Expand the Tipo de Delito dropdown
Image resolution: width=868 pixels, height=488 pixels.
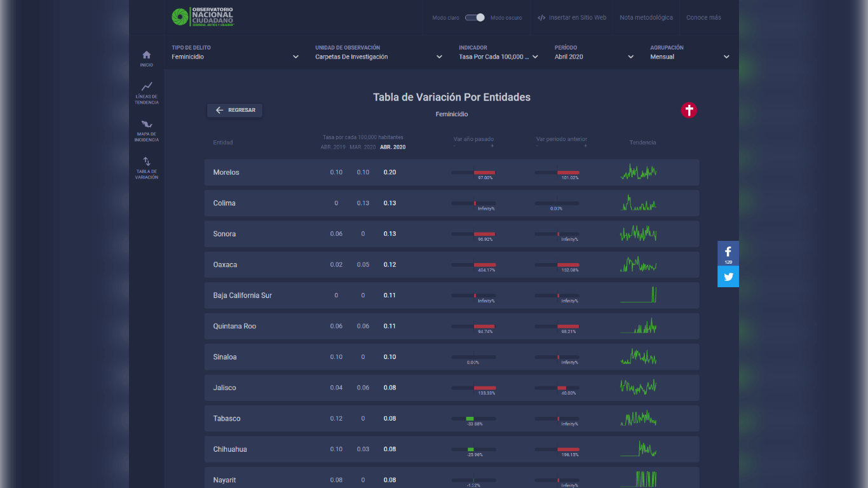[235, 57]
